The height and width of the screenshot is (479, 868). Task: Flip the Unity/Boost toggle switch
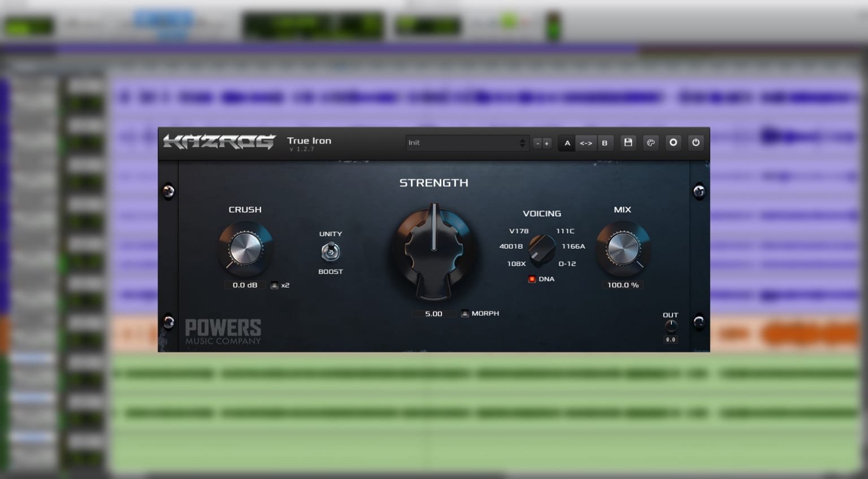click(x=331, y=252)
